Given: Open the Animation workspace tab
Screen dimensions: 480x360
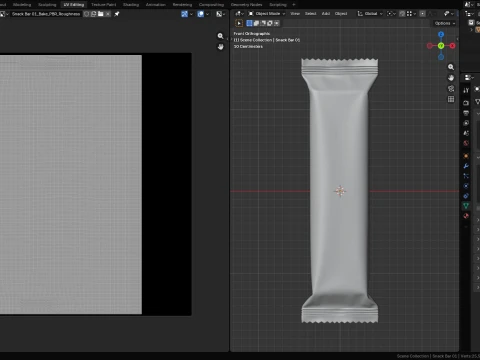Looking at the screenshot, I should pos(156,5).
